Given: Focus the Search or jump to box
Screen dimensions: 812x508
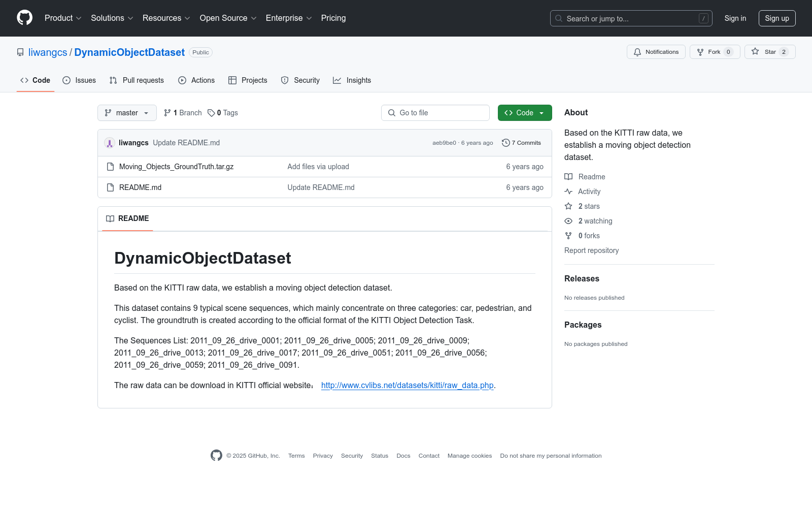Looking at the screenshot, I should point(631,18).
